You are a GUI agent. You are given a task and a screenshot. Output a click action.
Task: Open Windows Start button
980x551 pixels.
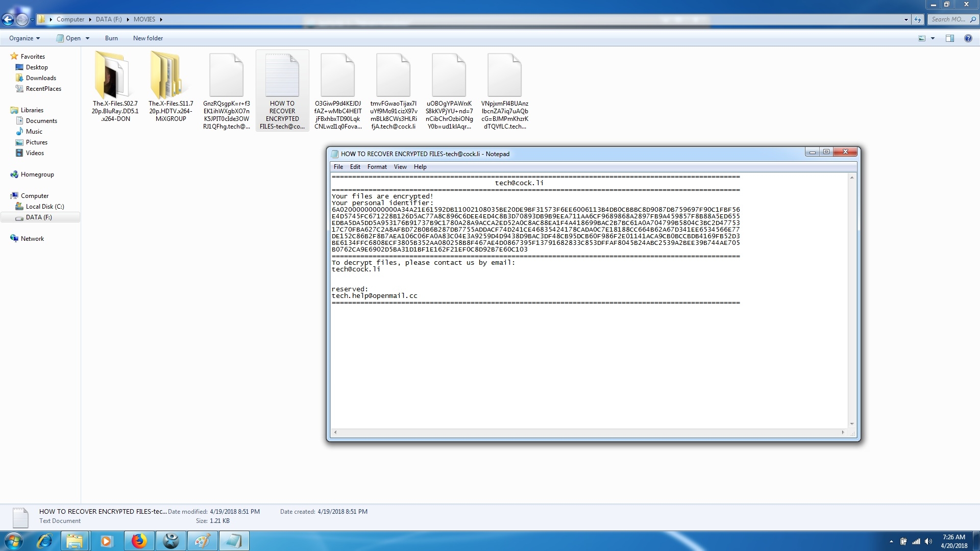[x=14, y=541]
